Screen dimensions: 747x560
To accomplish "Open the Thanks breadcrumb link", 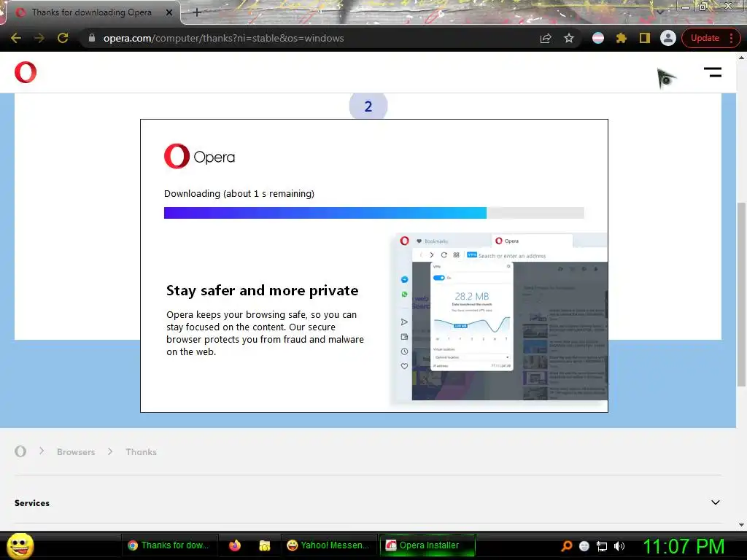I will click(141, 452).
